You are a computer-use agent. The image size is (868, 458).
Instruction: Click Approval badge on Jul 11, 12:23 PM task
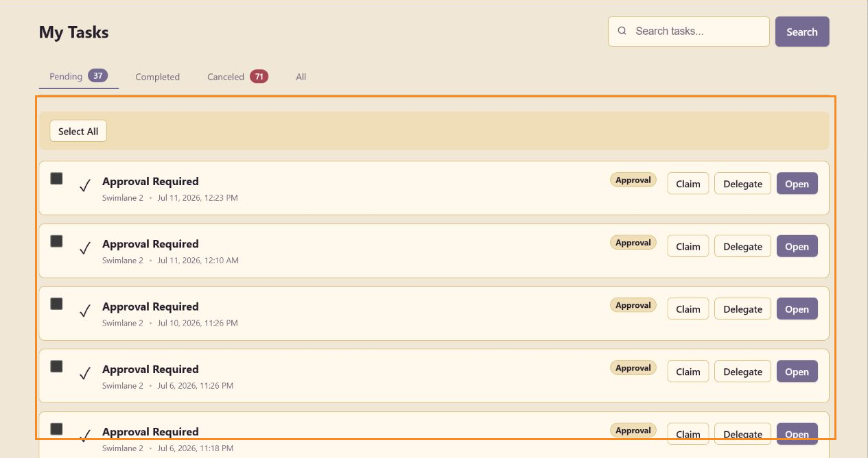[633, 180]
